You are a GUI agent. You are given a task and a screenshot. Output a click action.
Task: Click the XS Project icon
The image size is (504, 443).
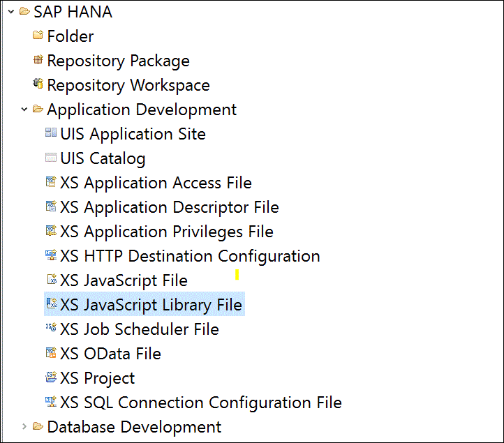click(50, 378)
